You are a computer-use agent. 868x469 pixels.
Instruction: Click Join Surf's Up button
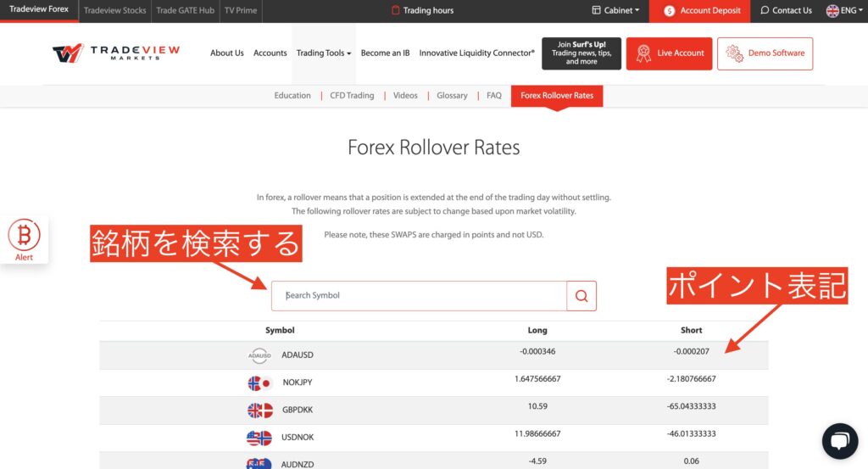[581, 53]
